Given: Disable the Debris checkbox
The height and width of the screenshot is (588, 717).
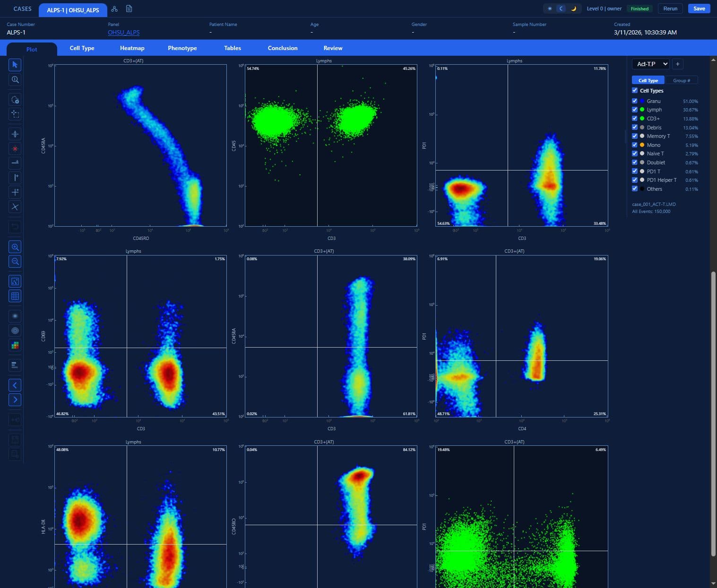Looking at the screenshot, I should [635, 127].
